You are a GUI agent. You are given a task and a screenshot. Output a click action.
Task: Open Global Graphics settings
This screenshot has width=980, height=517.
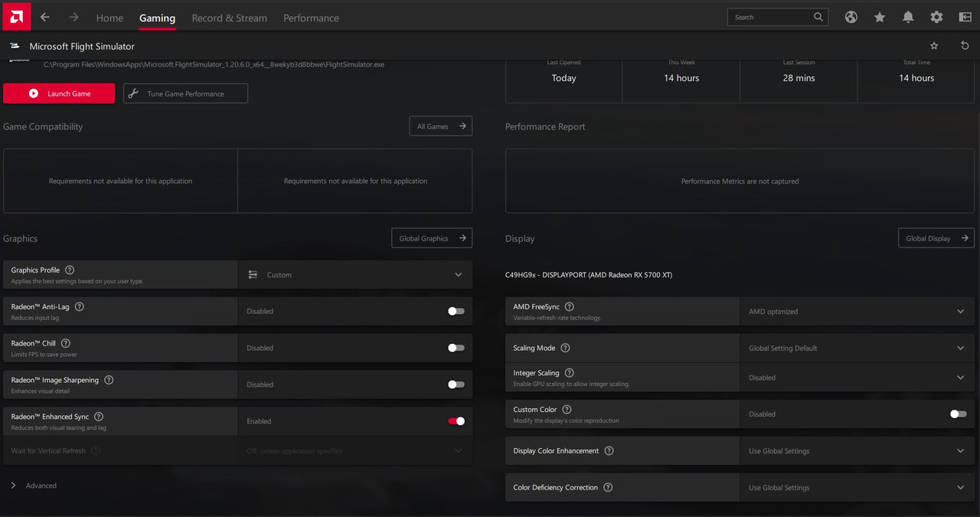tap(432, 238)
